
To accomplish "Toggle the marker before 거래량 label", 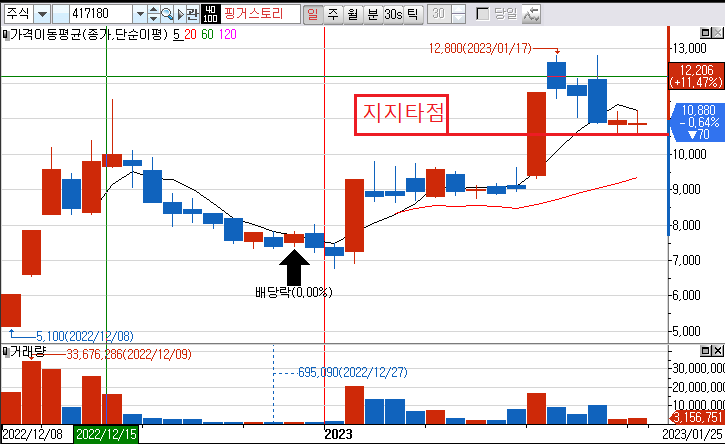I will [x=6, y=352].
